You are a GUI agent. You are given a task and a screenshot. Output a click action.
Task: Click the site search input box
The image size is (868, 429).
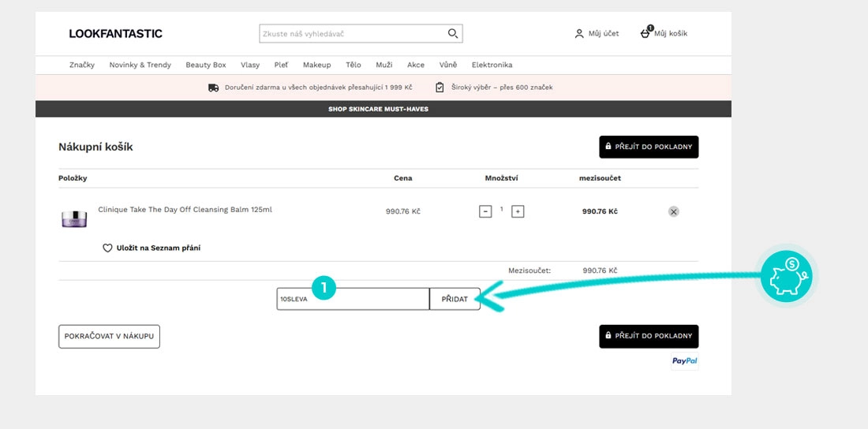point(353,34)
